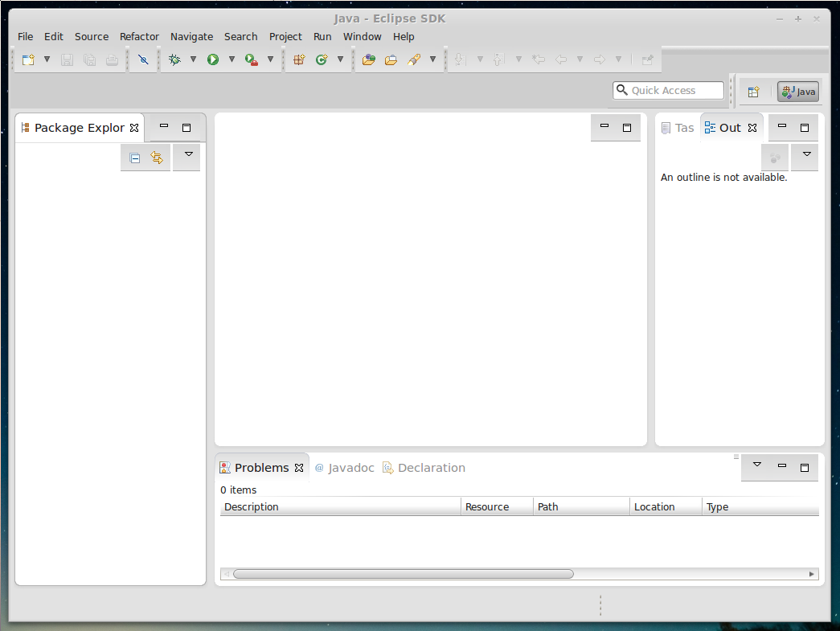Click the New wizard icon in toolbar

coord(28,59)
